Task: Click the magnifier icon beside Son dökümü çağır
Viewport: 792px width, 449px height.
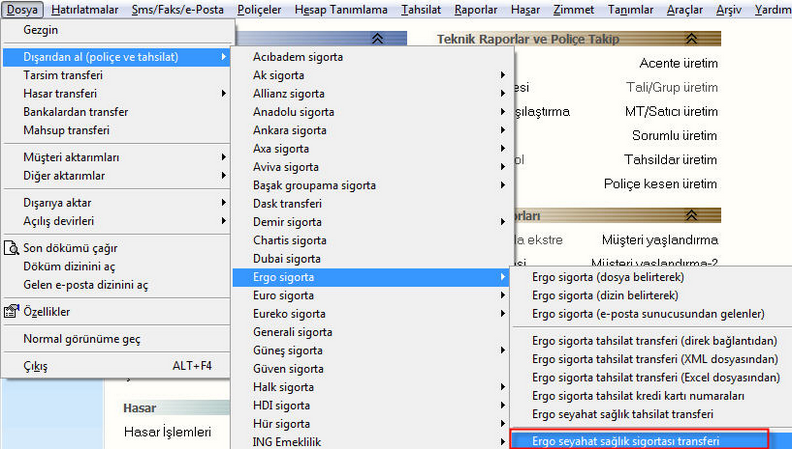Action: [x=11, y=248]
